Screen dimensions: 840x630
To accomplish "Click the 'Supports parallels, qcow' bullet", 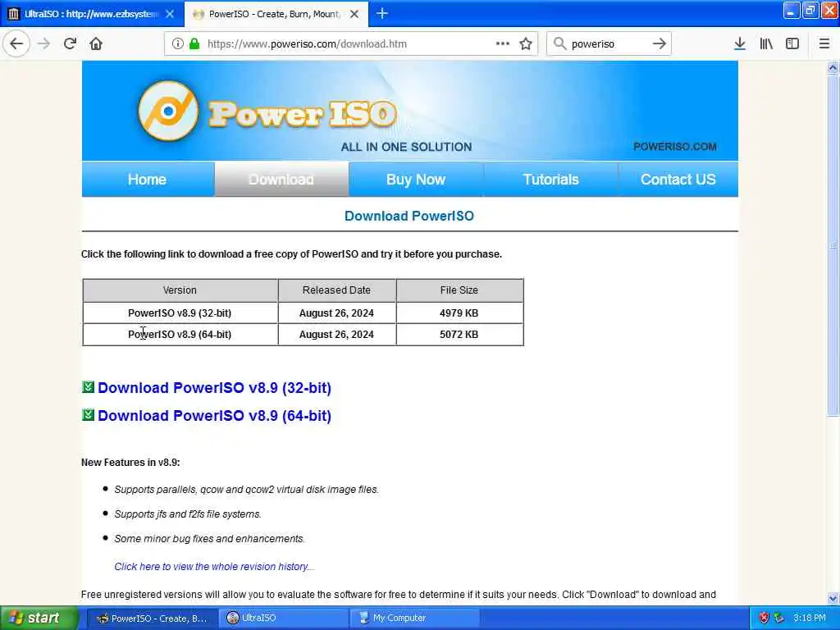I will (246, 489).
